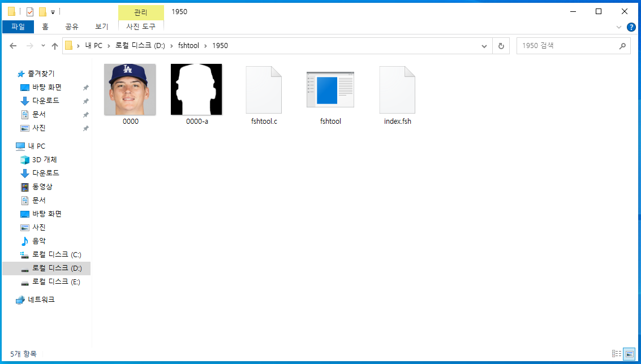Click inside the 1950 검색 search box

(x=566, y=46)
